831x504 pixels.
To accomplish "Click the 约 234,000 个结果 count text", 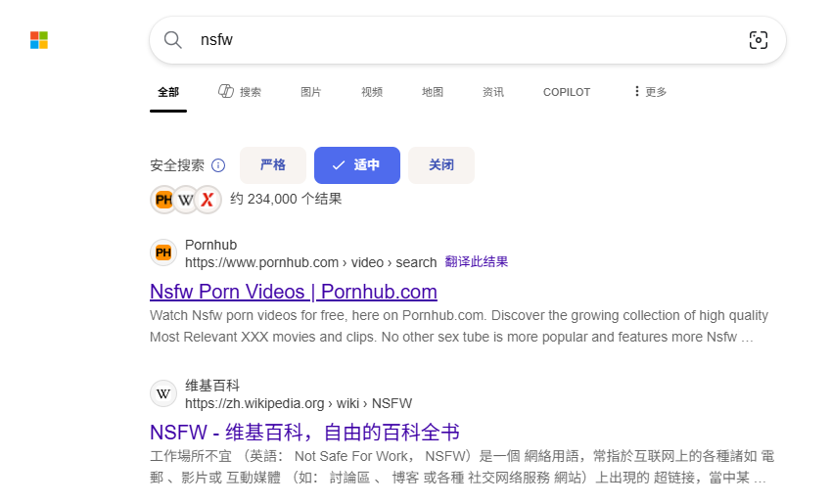I will point(286,200).
